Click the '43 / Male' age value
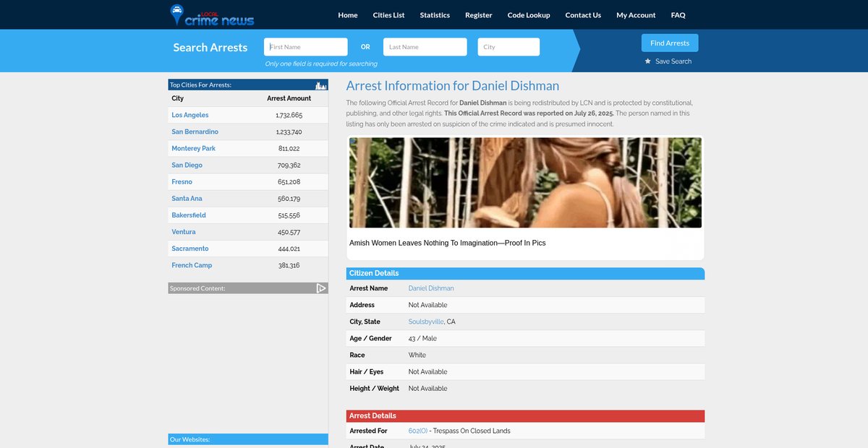The image size is (868, 448). point(422,338)
